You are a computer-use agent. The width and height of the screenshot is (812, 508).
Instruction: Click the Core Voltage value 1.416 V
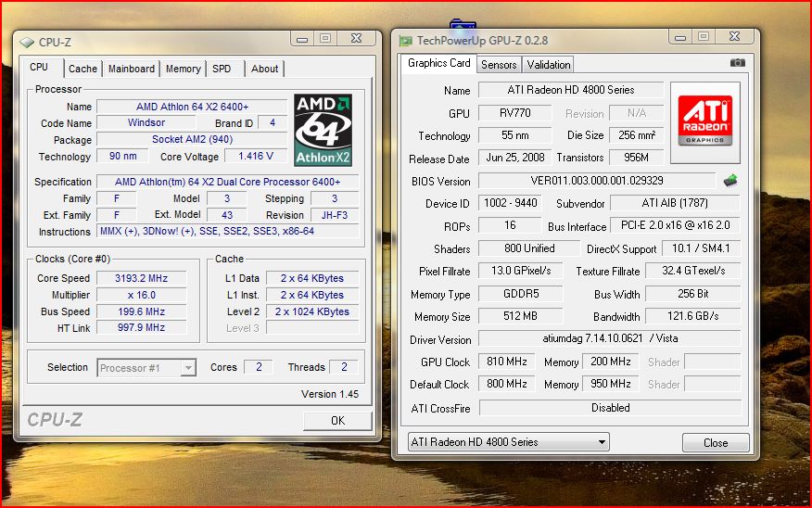tap(255, 156)
